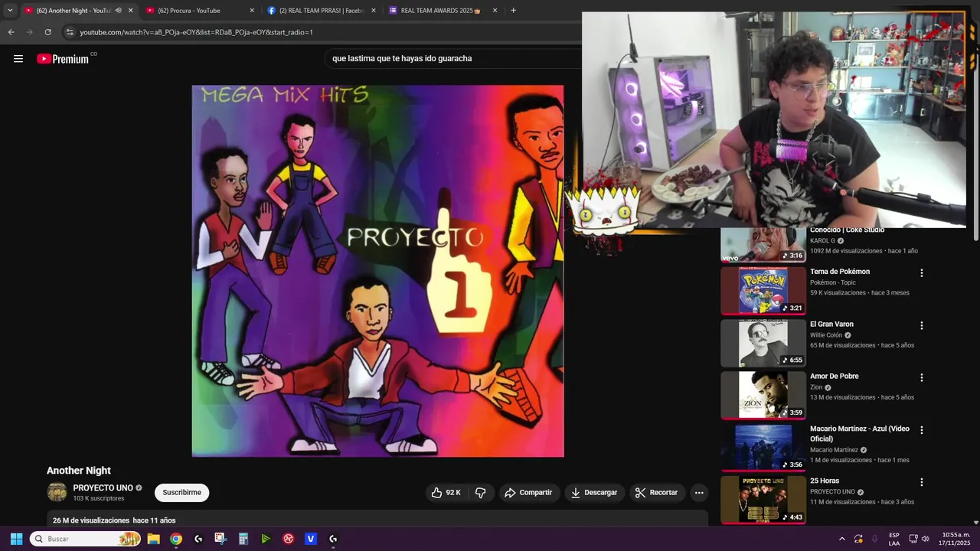Show hidden system tray icons
The width and height of the screenshot is (980, 551).
coord(841,539)
